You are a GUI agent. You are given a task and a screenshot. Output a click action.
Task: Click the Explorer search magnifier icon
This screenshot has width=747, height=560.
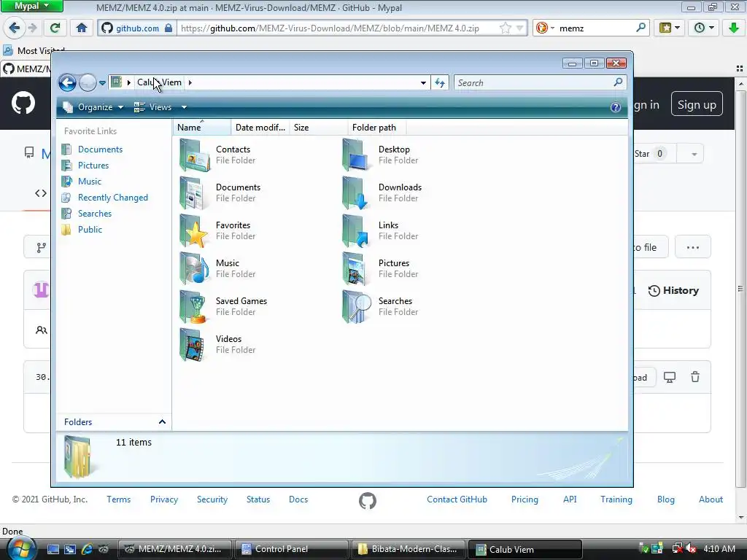618,82
